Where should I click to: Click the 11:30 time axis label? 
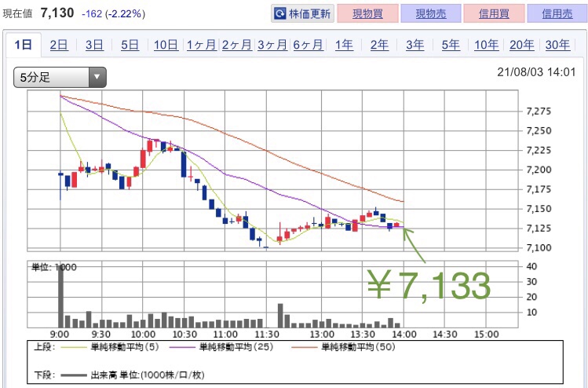coord(267,334)
